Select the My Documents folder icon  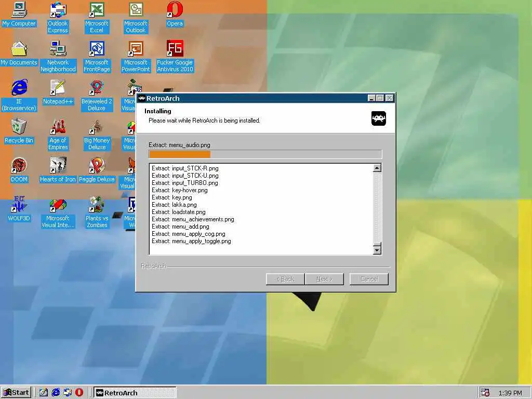(x=19, y=54)
